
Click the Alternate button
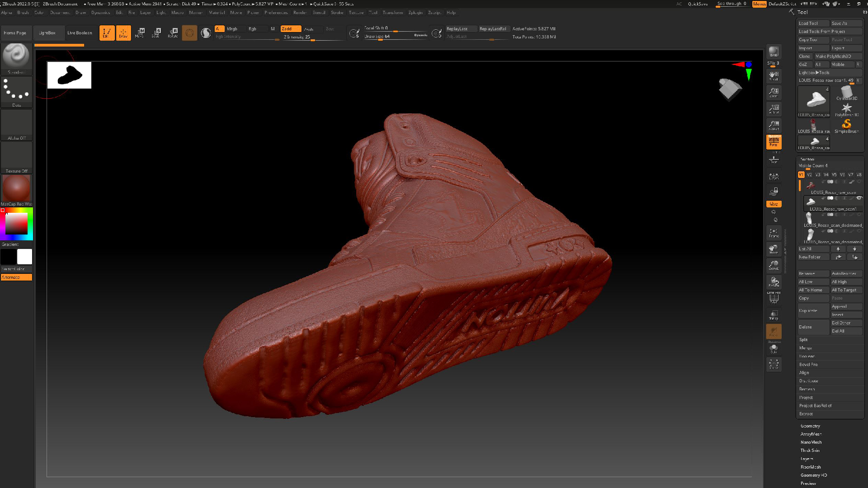(16, 277)
